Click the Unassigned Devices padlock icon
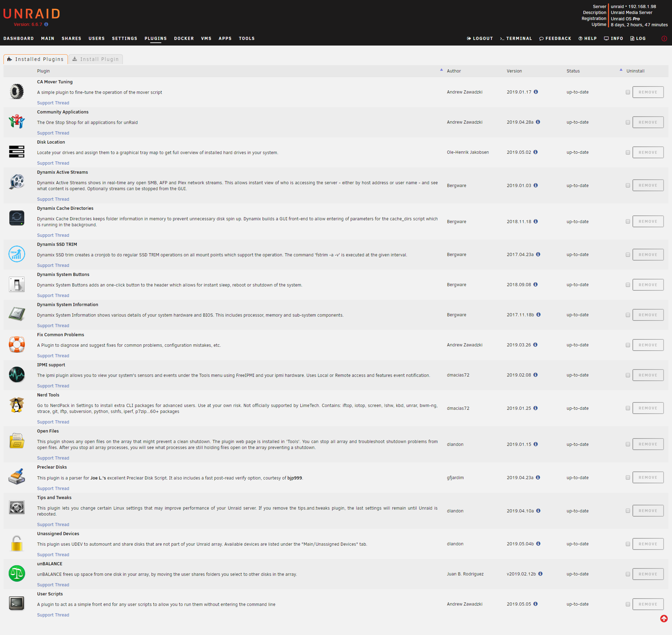This screenshot has height=635, width=672. 16,544
